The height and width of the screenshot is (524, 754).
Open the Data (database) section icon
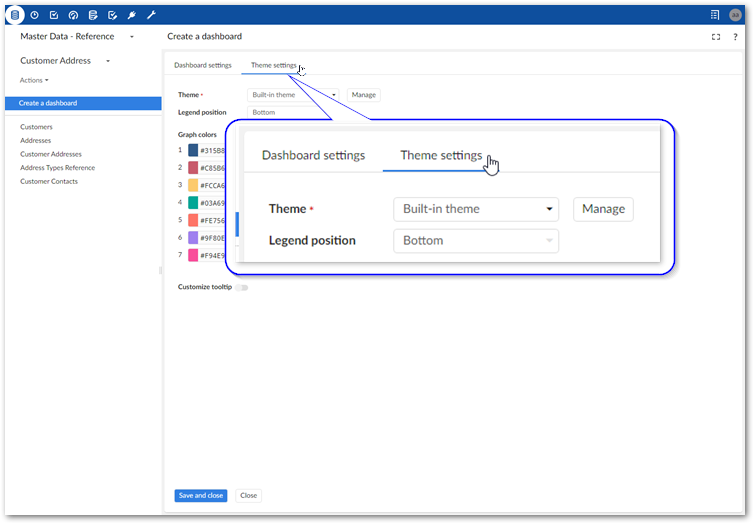(x=15, y=15)
